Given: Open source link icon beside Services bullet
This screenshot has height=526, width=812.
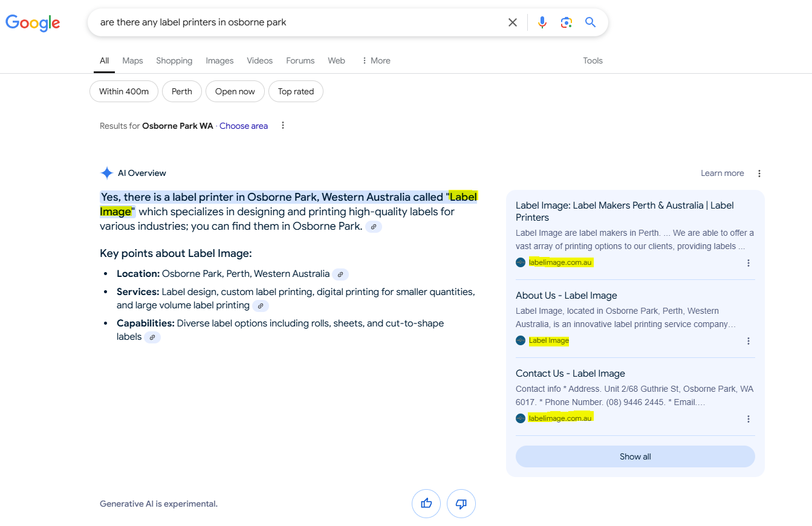Looking at the screenshot, I should pos(261,306).
